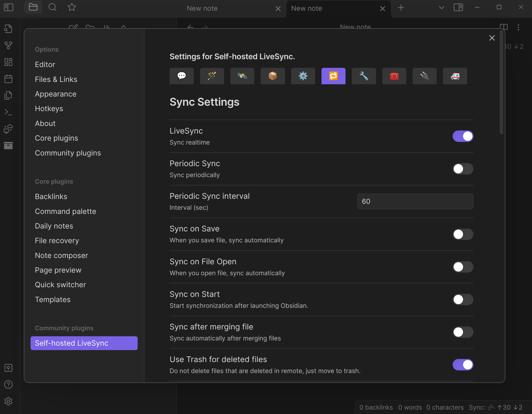Enable the Periodic Sync toggle
The image size is (532, 414).
click(x=463, y=169)
